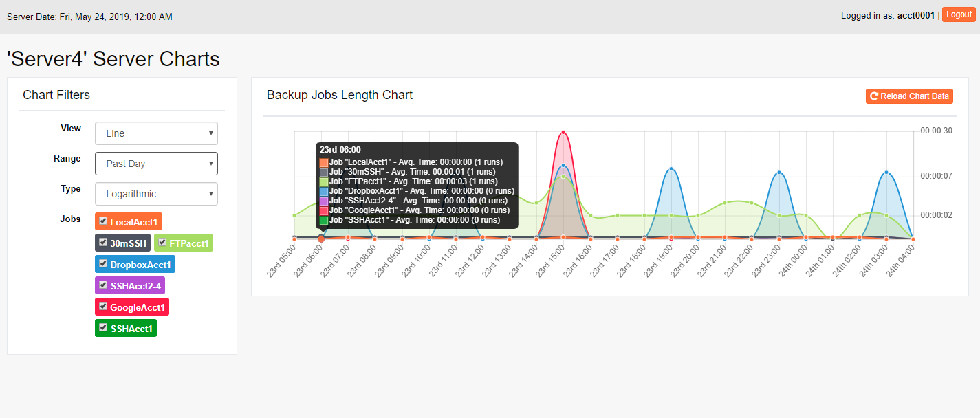Click the 23rd 06:00 tooltip title
The image size is (980, 418).
click(340, 149)
